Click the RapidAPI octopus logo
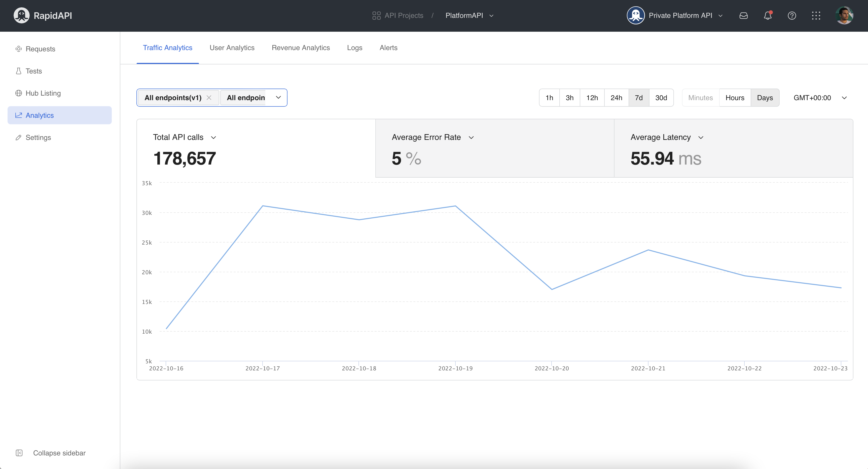Screen dimensions: 868x469 (x=22, y=16)
